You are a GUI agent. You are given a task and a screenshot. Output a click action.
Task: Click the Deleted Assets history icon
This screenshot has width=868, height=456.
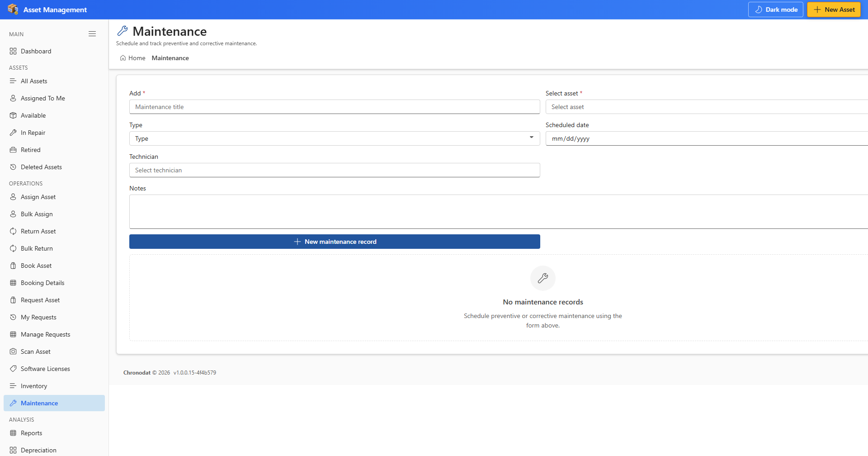[13, 167]
